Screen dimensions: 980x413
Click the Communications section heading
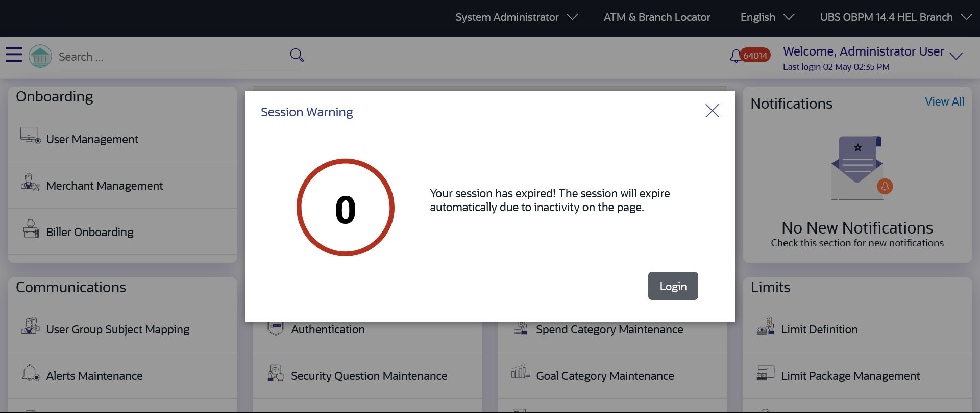(71, 287)
